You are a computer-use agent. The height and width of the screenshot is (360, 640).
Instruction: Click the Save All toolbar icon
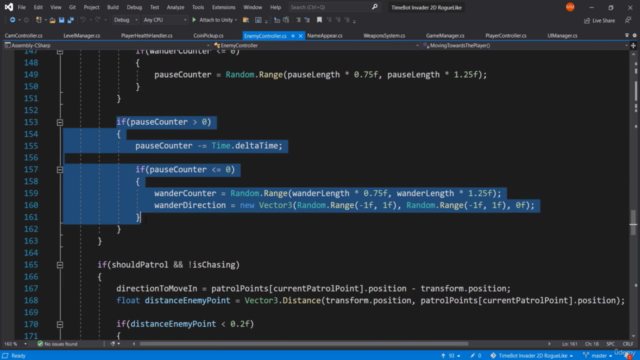[71, 20]
